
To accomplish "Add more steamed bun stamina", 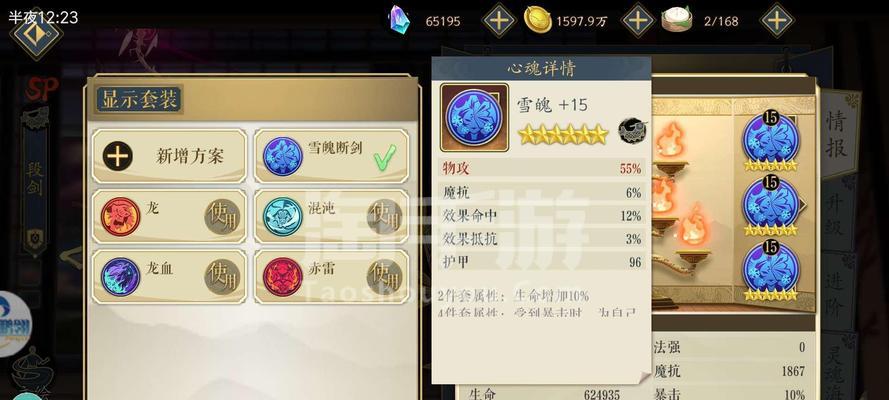I will pos(777,21).
